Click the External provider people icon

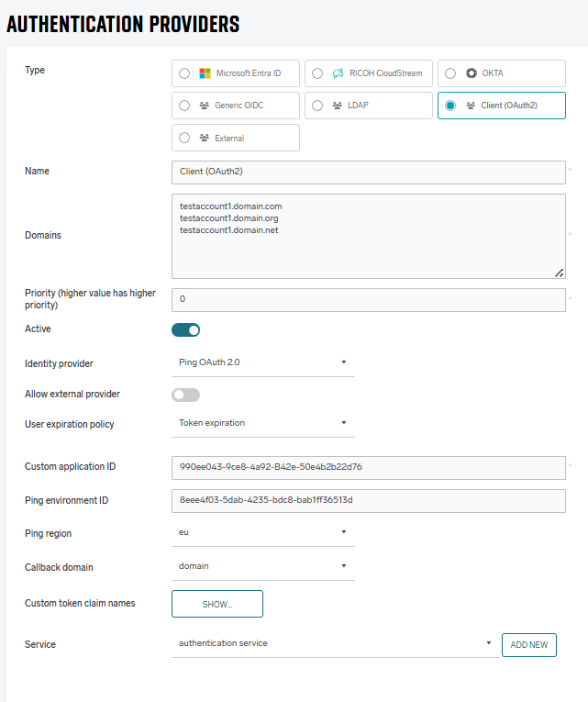(204, 138)
